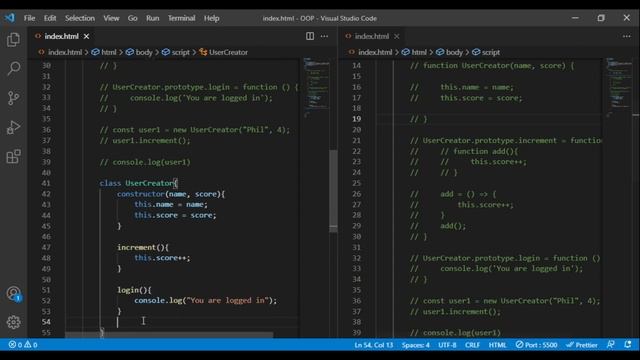Open the Terminal menu
The width and height of the screenshot is (640, 360).
[181, 18]
